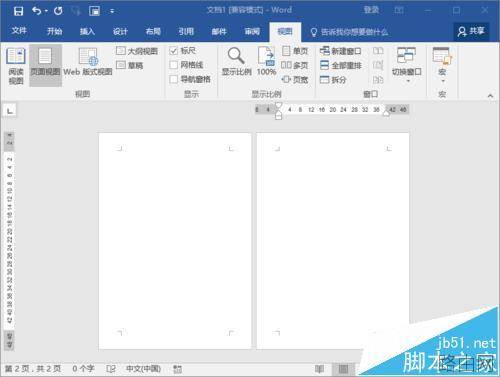The width and height of the screenshot is (500, 377).
Task: Undo the last action
Action: pyautogui.click(x=36, y=11)
